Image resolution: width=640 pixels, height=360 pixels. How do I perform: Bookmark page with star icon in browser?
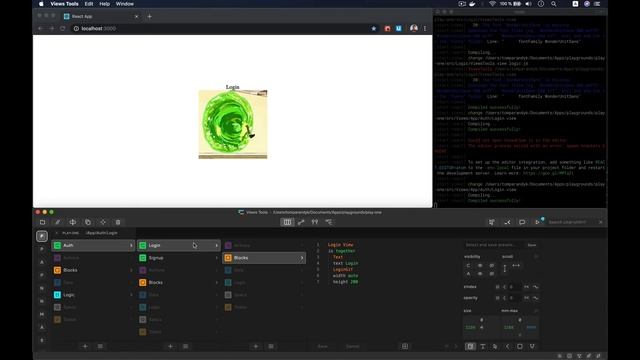[373, 29]
